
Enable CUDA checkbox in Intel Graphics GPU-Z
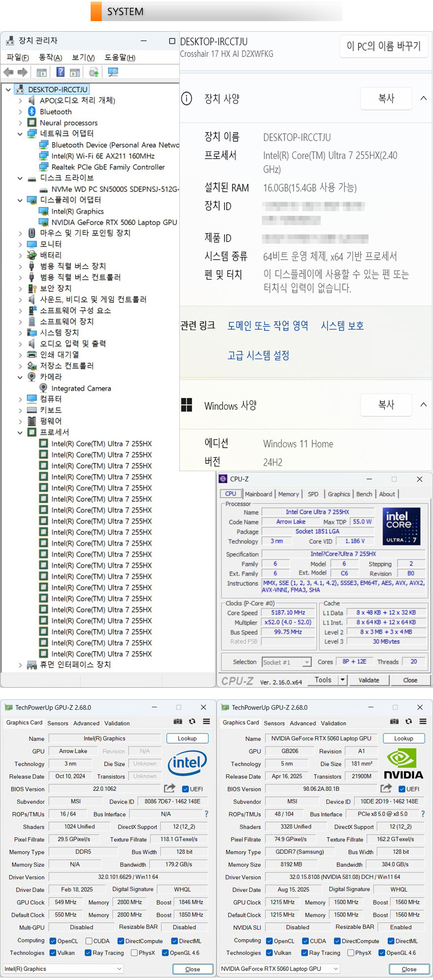pos(89,941)
